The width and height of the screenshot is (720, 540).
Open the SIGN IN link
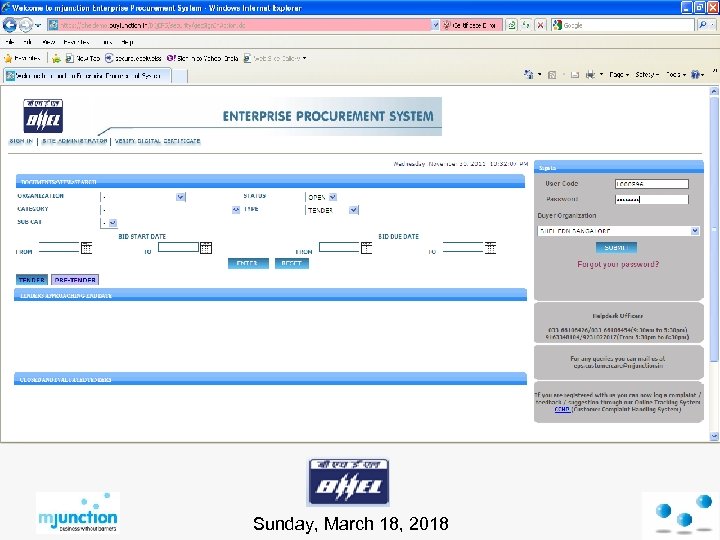click(21, 141)
